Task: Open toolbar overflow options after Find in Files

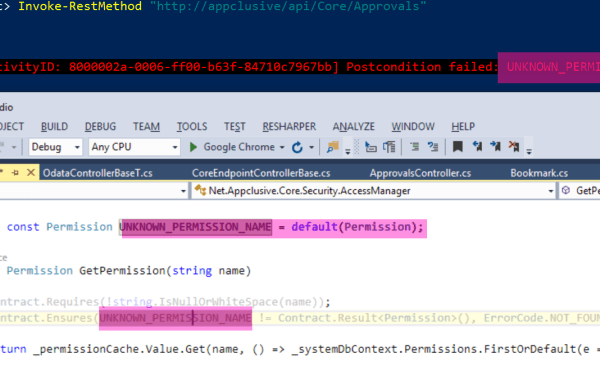Action: point(348,152)
